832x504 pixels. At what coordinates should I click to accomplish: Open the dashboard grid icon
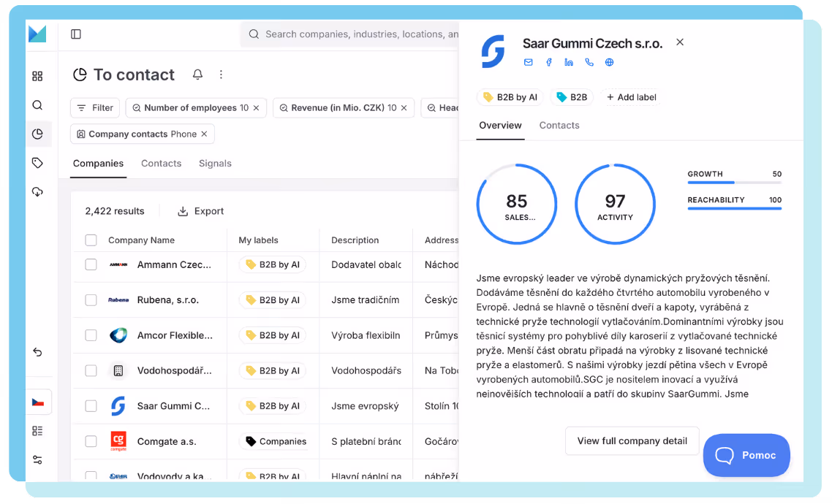pyautogui.click(x=37, y=76)
